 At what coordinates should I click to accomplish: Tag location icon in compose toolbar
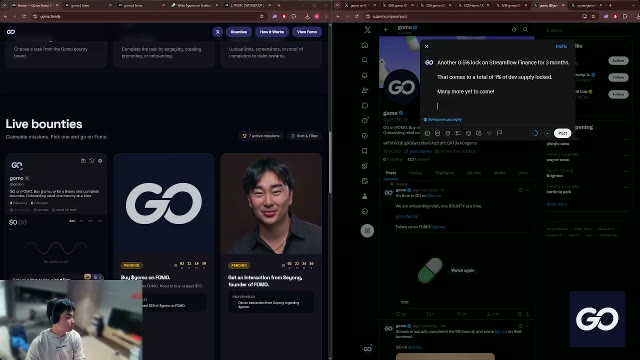(489, 133)
